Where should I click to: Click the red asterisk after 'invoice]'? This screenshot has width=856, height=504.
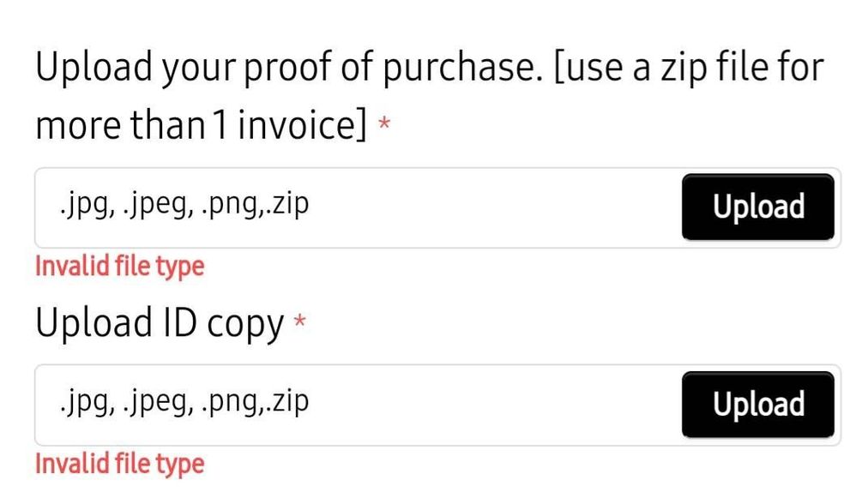tap(384, 123)
